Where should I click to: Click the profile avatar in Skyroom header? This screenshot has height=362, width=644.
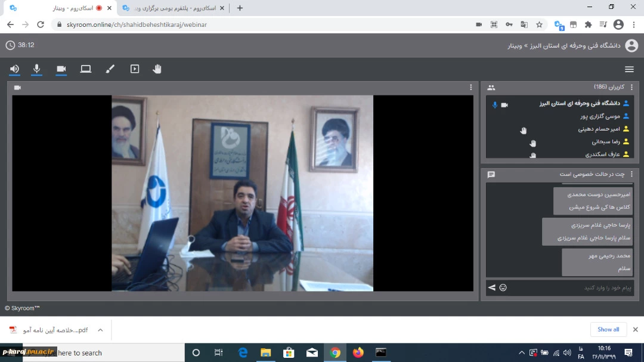tap(631, 45)
